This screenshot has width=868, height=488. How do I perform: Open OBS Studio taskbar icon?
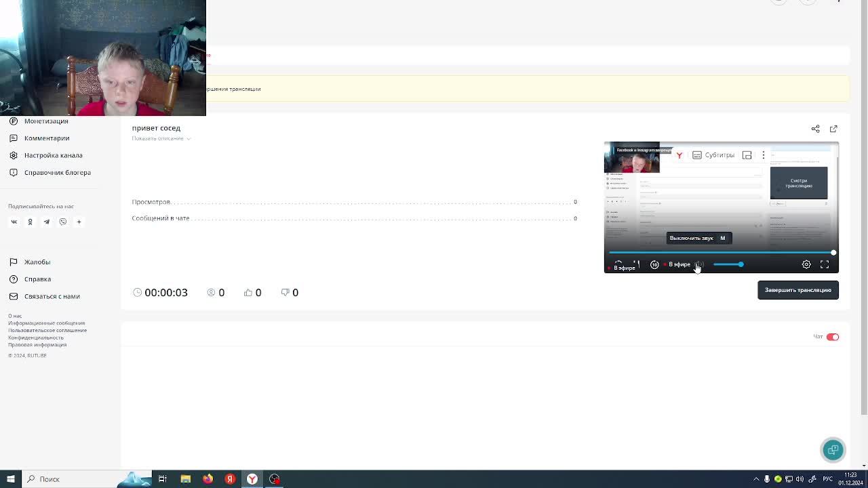coord(275,479)
